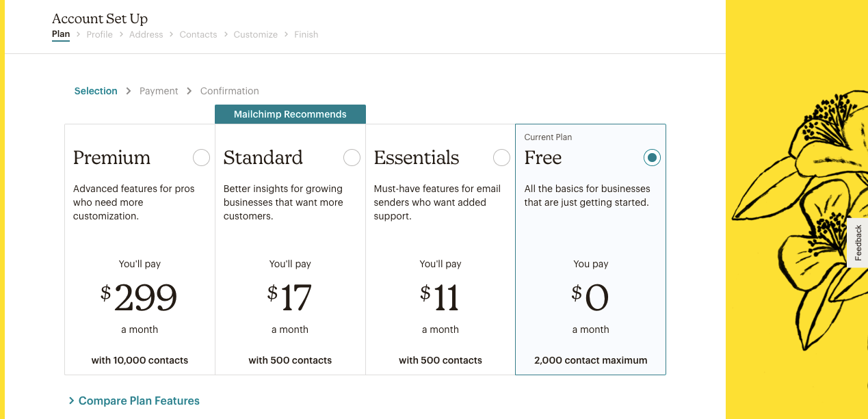Select the Premium plan radio button
Screen dimensions: 868x419
(x=201, y=157)
